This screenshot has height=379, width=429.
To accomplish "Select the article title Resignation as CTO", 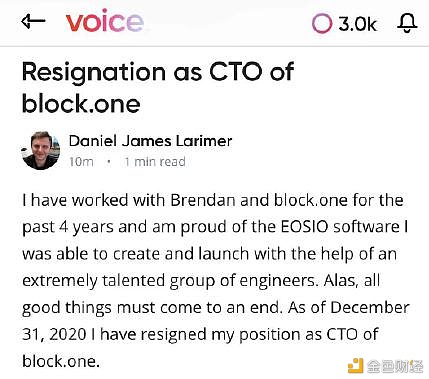I will pyautogui.click(x=158, y=72).
